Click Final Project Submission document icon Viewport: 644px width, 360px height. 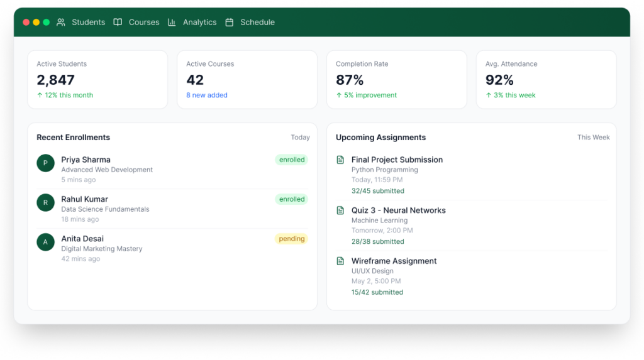point(341,160)
